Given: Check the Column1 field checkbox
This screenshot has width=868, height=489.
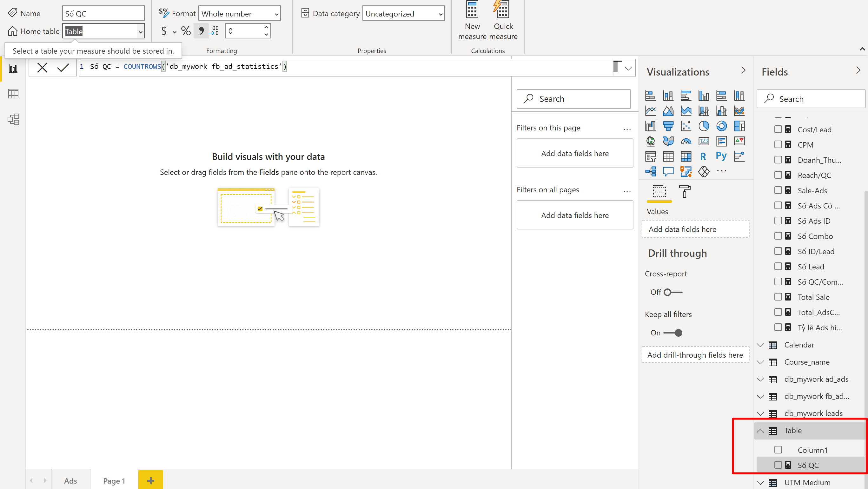Looking at the screenshot, I should point(778,450).
